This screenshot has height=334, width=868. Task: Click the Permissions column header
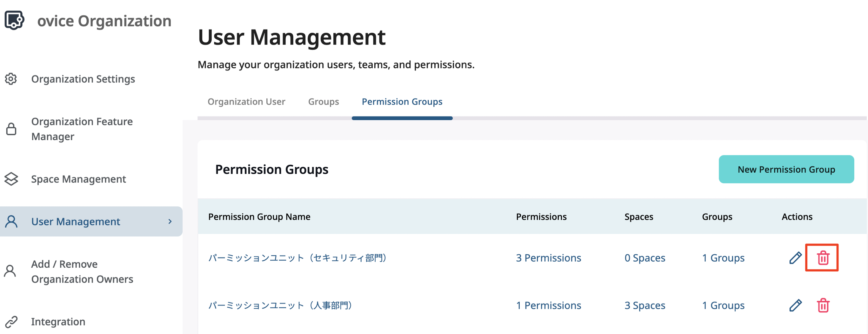[x=541, y=217]
